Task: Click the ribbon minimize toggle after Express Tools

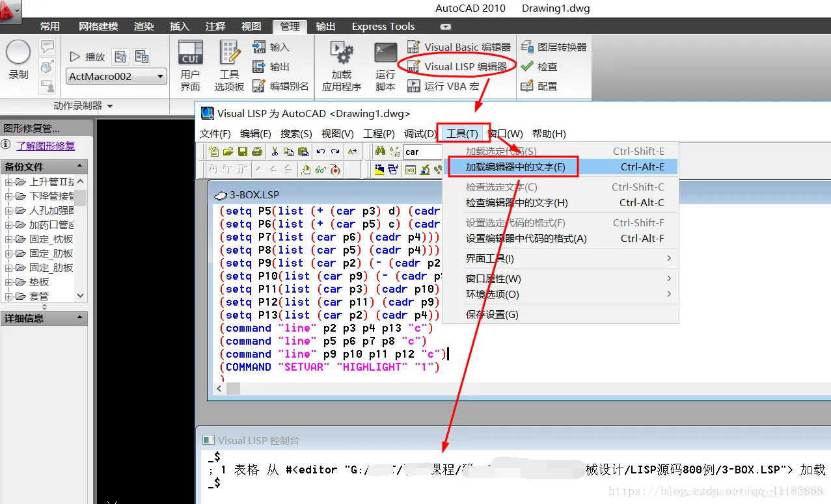Action: pyautogui.click(x=446, y=27)
